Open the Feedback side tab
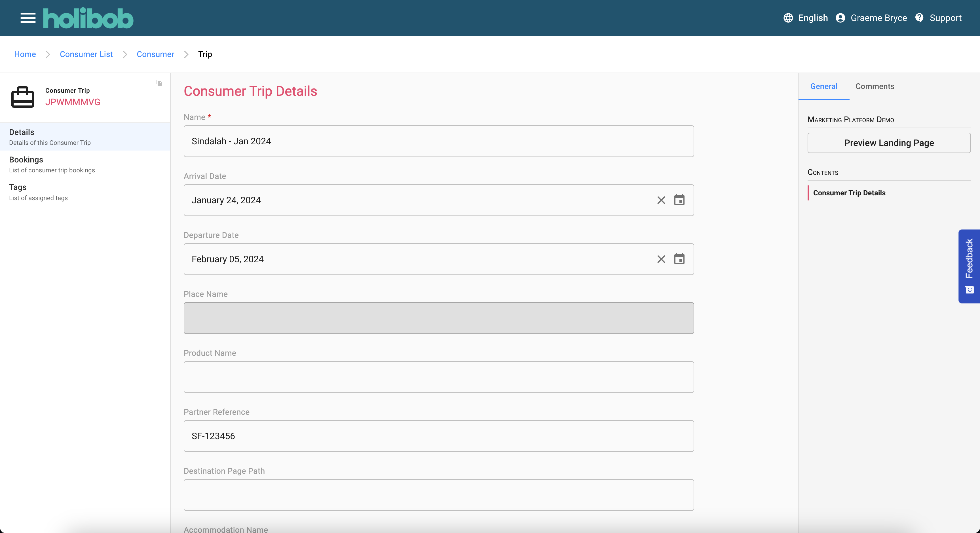The width and height of the screenshot is (980, 533). pos(969,266)
